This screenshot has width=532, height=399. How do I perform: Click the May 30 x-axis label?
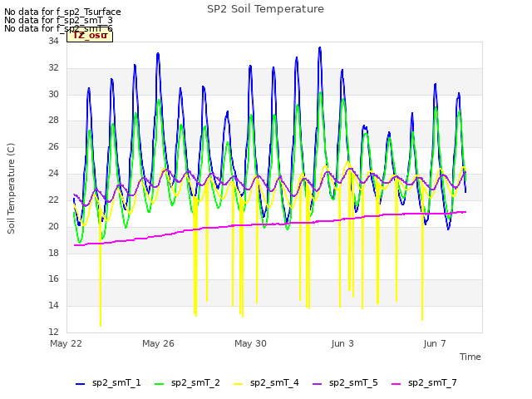click(250, 343)
